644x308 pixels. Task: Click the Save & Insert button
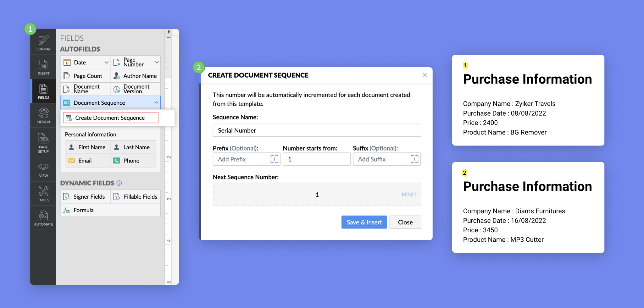364,222
